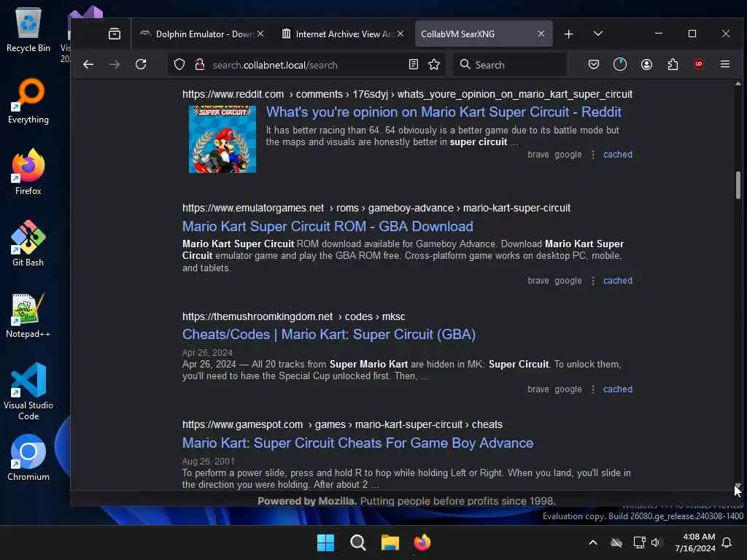Select Chromium desktop shortcut

tap(28, 458)
